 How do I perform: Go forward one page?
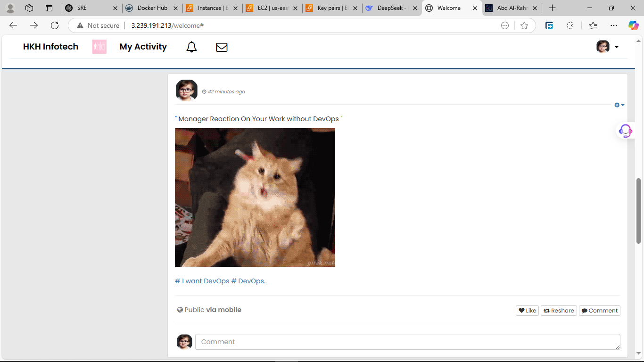tap(34, 25)
